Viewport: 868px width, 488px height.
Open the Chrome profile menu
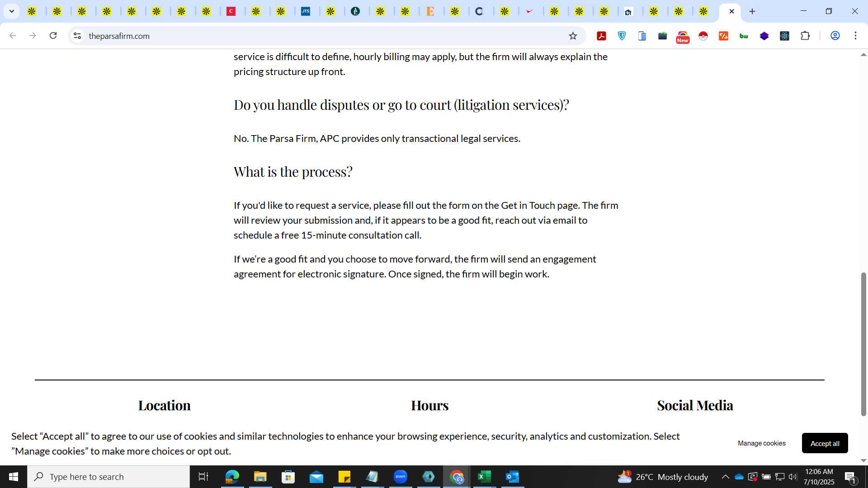[x=835, y=36]
